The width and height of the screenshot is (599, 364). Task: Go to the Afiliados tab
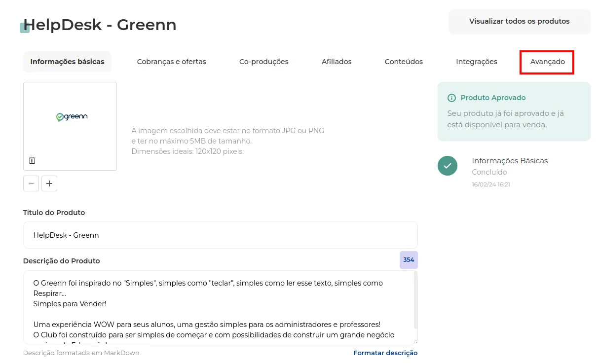coord(337,62)
